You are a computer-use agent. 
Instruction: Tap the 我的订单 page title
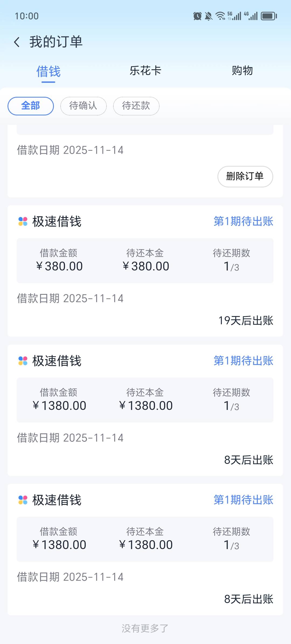click(56, 42)
